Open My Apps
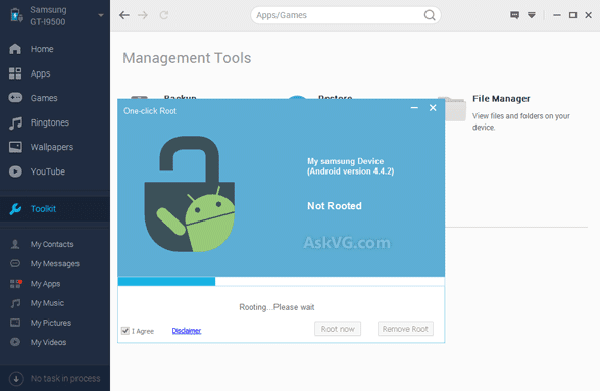The width and height of the screenshot is (600, 391). pos(46,284)
